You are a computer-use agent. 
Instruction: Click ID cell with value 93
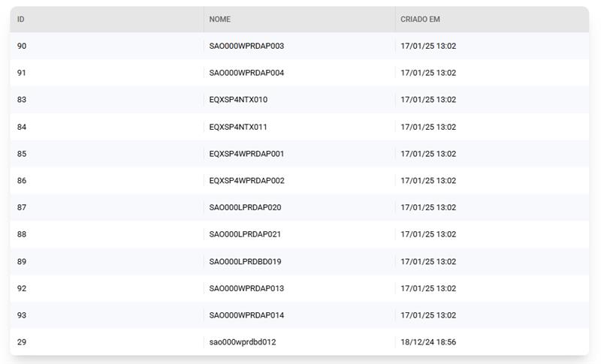tap(22, 315)
